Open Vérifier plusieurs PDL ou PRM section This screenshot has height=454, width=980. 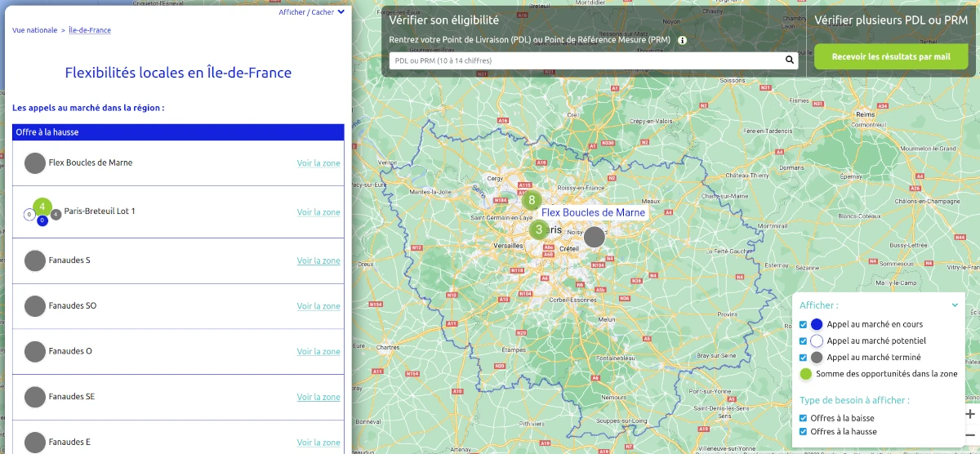[891, 20]
